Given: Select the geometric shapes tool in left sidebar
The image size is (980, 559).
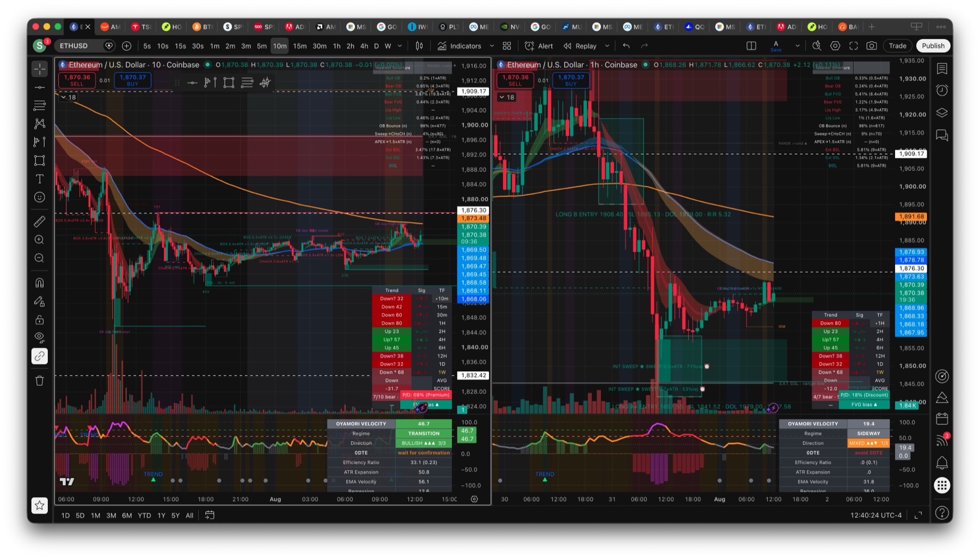Looking at the screenshot, I should coord(40,161).
